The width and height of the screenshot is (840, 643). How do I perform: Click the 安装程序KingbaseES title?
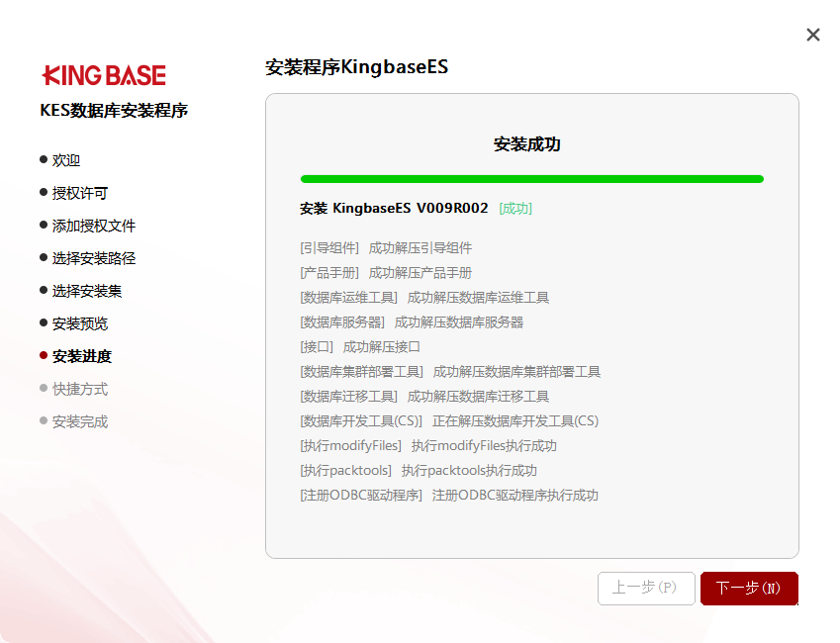point(357,67)
